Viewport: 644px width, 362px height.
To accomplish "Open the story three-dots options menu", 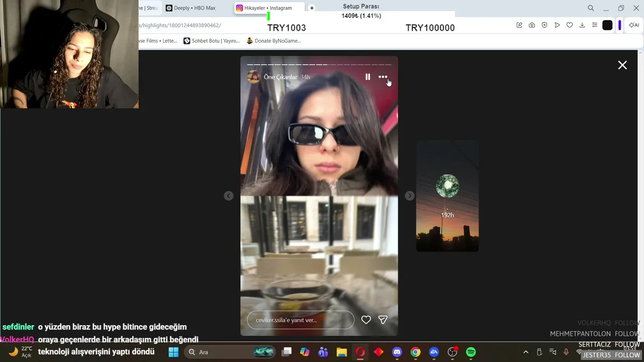I will click(383, 77).
